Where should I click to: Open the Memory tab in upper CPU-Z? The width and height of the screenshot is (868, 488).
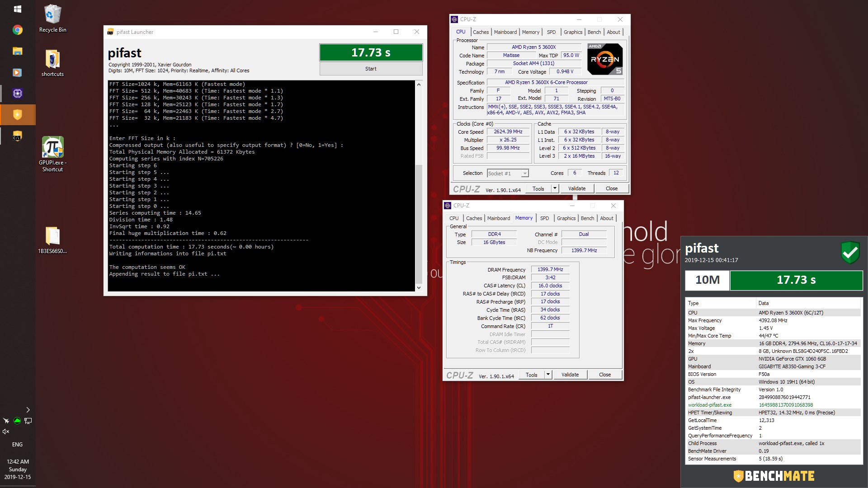point(530,32)
